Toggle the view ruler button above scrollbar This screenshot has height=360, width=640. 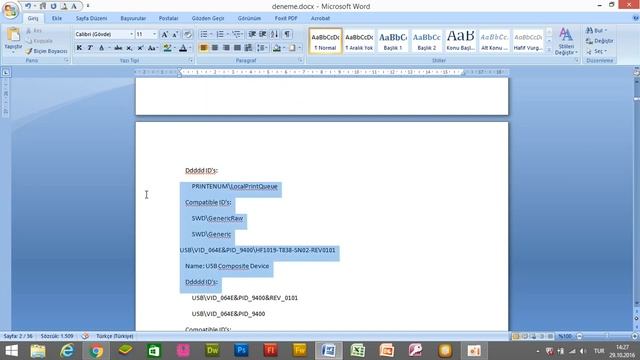pos(636,72)
